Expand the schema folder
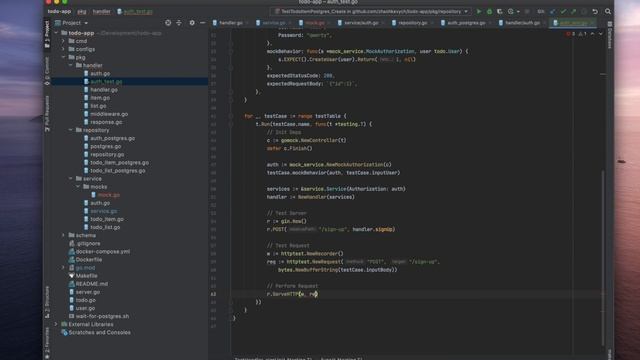The image size is (640, 360). [63, 235]
